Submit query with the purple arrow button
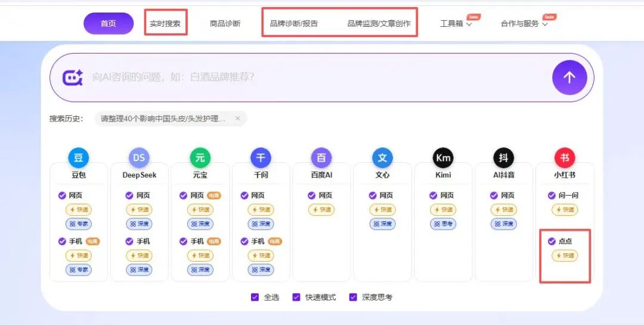Viewport: 644px width, 325px height. point(569,78)
